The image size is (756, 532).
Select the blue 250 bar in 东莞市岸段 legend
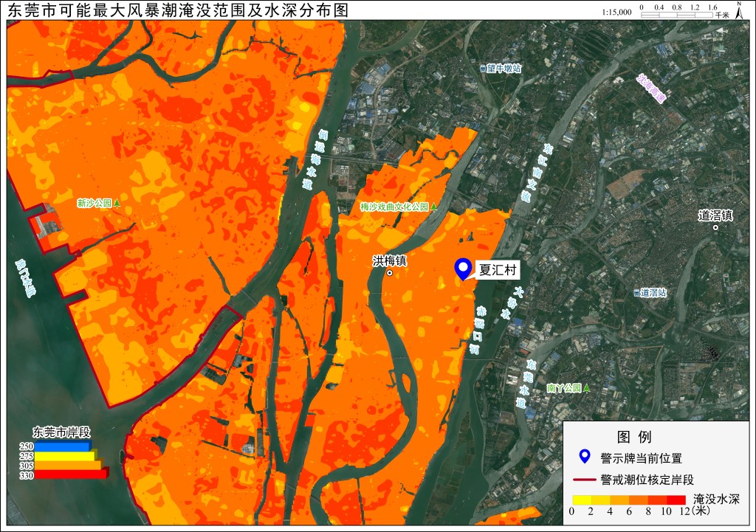point(62,446)
